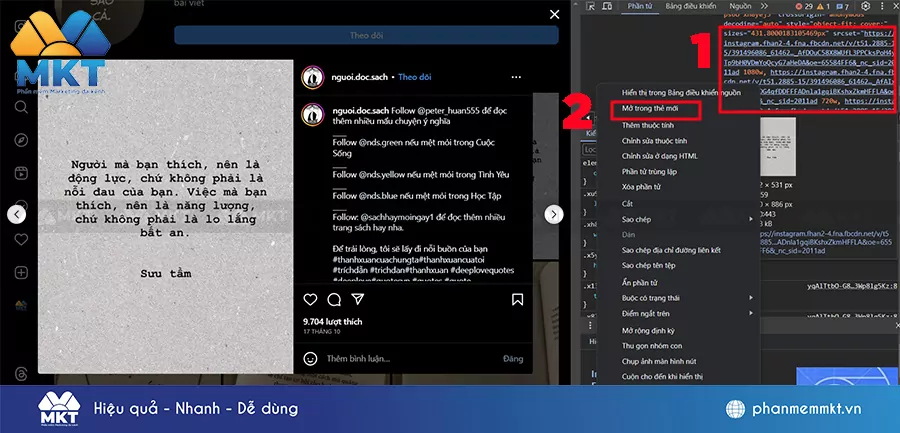This screenshot has width=900, height=433.
Task: Switch to the Bảng điều khiển tab
Action: pyautogui.click(x=690, y=6)
